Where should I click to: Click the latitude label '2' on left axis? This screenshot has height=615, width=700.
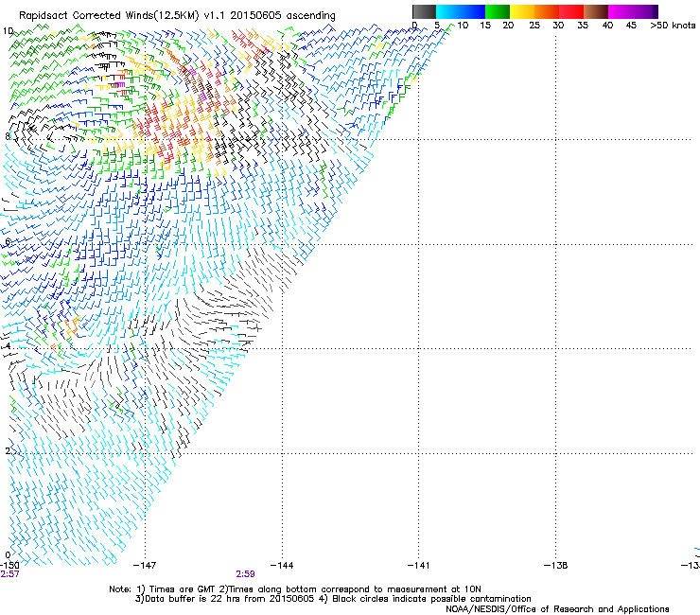(x=8, y=451)
